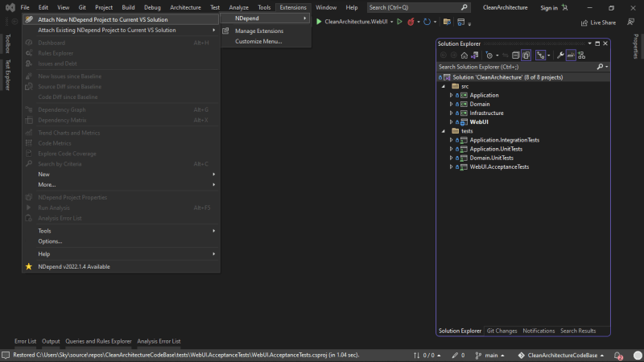Click the blue Restart circular arrow icon

click(x=427, y=22)
